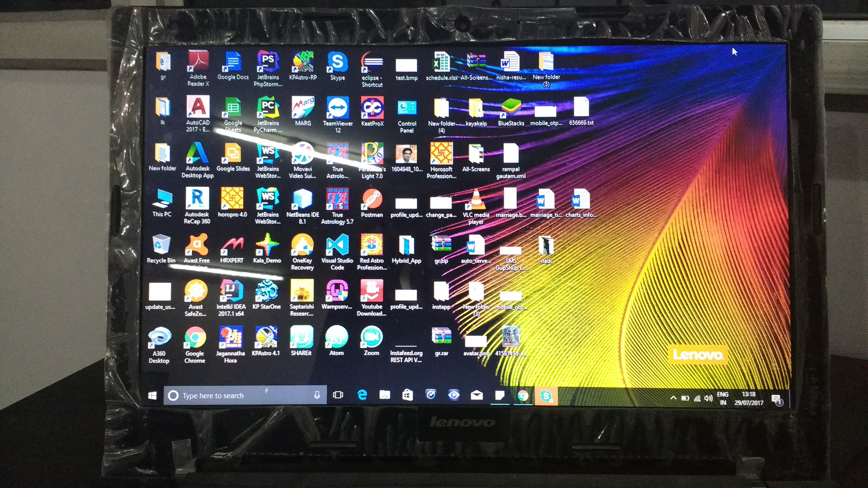Open Mail app from taskbar
The image size is (868, 488).
[476, 395]
